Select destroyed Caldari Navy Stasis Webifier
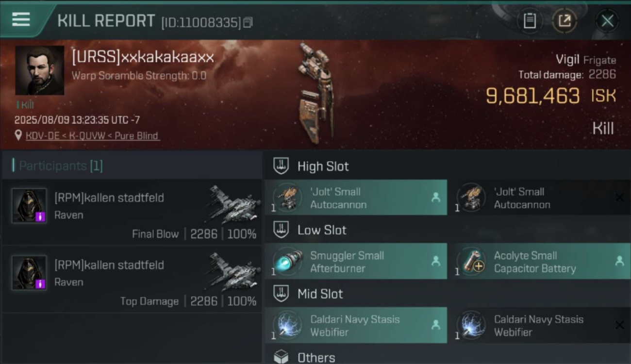Image resolution: width=631 pixels, height=364 pixels. 539,325
